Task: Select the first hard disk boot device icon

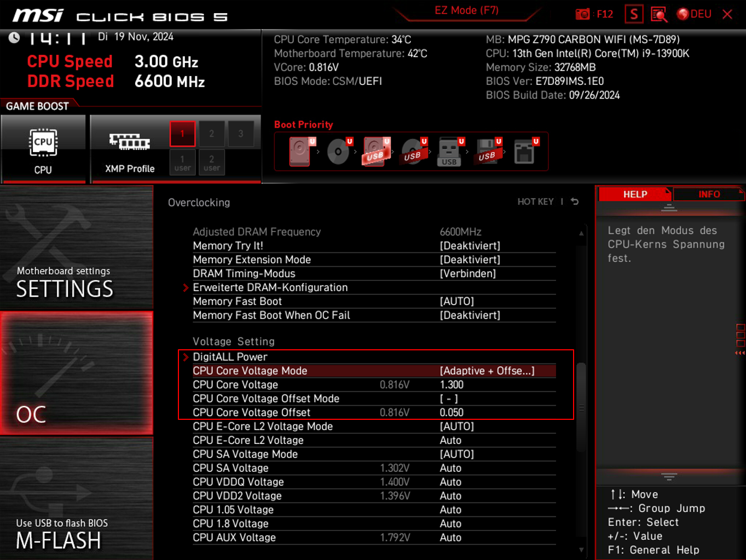Action: click(302, 152)
